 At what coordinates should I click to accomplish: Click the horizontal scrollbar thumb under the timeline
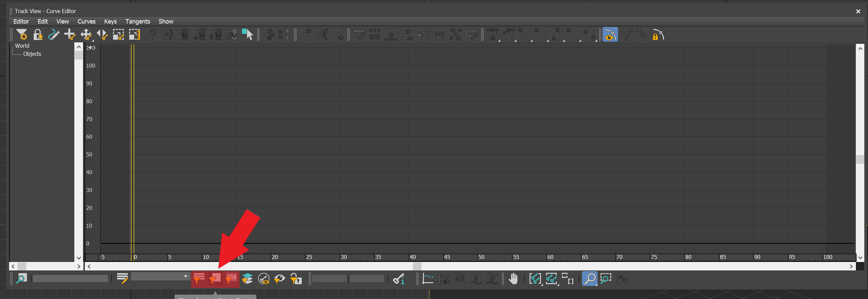417,266
